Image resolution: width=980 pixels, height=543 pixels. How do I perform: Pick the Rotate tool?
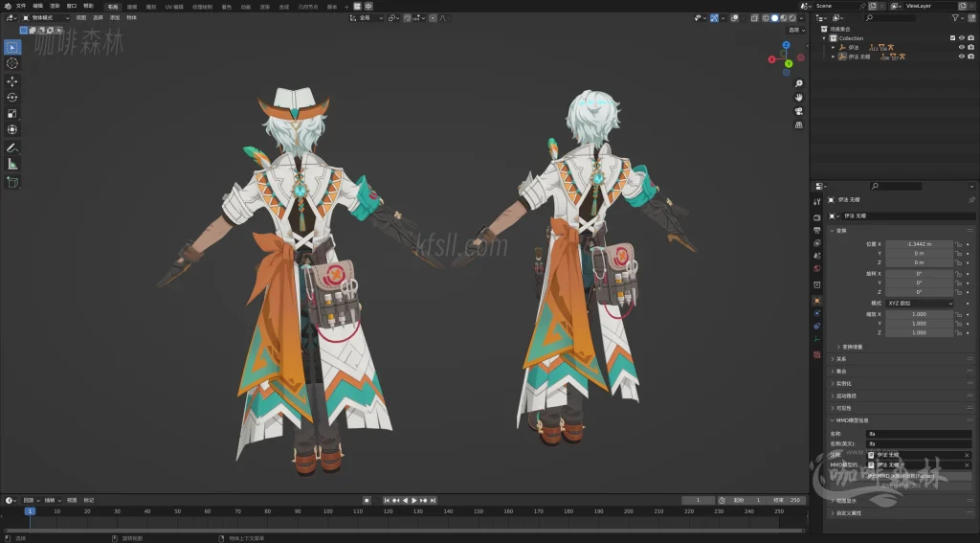11,97
